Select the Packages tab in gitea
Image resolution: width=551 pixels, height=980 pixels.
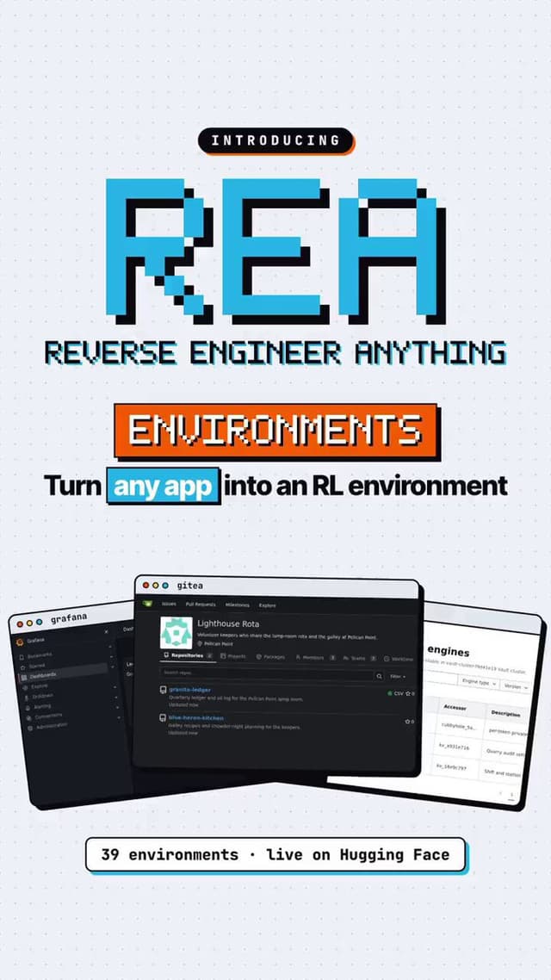click(269, 657)
